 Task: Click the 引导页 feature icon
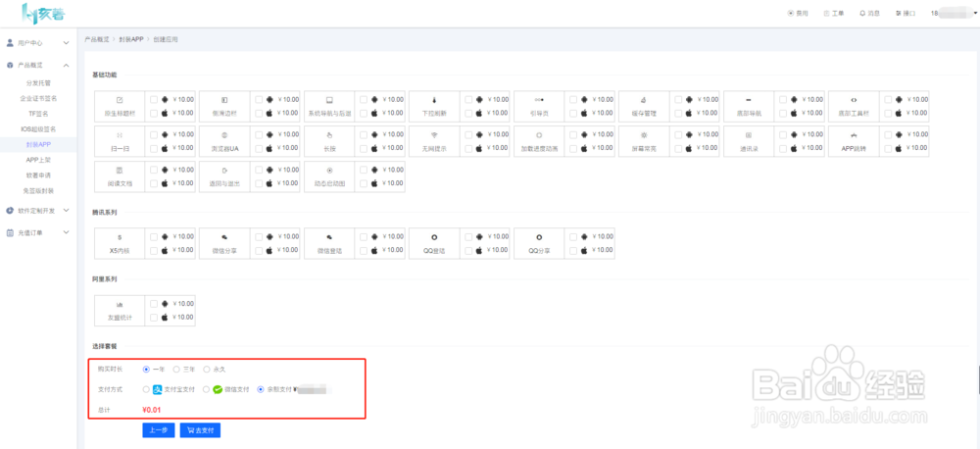[x=539, y=100]
